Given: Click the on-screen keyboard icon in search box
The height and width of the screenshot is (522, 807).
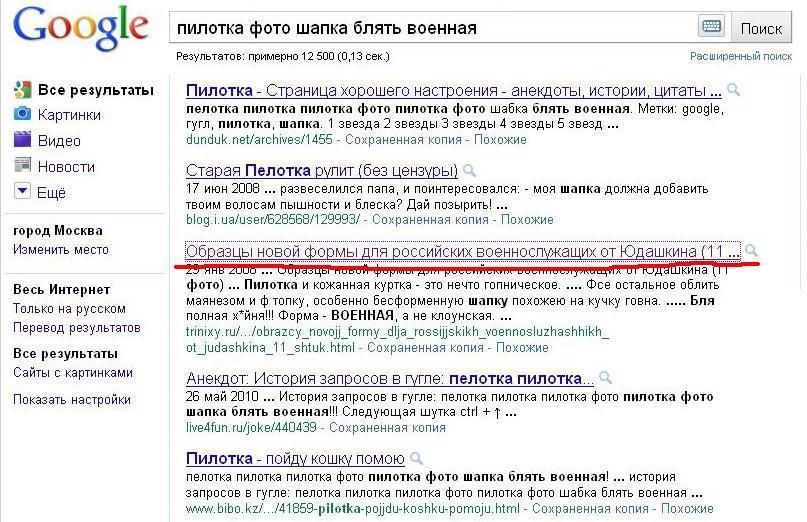Looking at the screenshot, I should tap(711, 26).
